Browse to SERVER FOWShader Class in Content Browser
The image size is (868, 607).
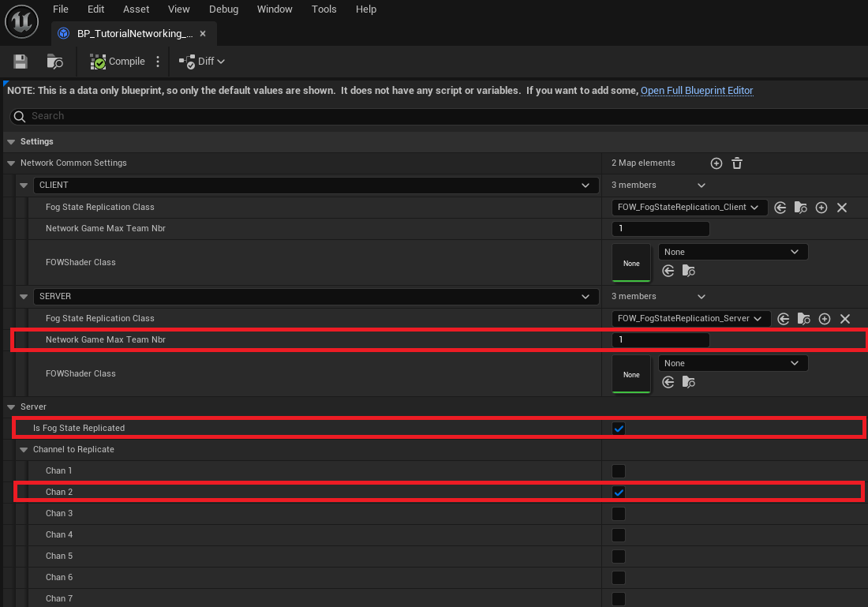pyautogui.click(x=689, y=382)
